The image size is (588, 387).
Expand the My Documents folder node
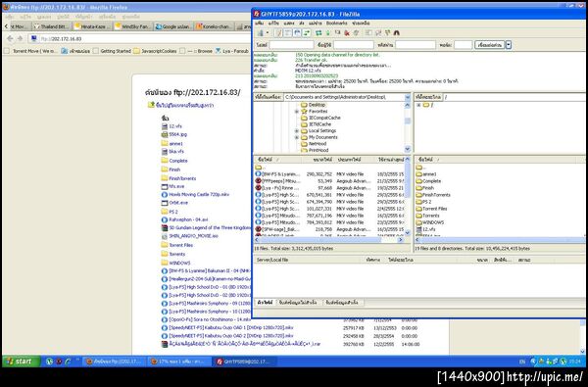pos(297,137)
